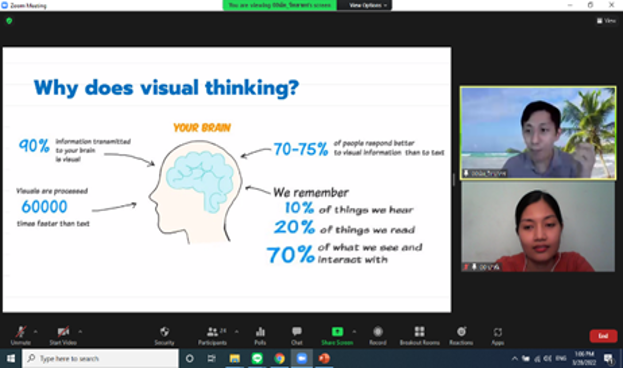The height and width of the screenshot is (368, 623).
Task: Open the Reactions menu
Action: point(461,331)
